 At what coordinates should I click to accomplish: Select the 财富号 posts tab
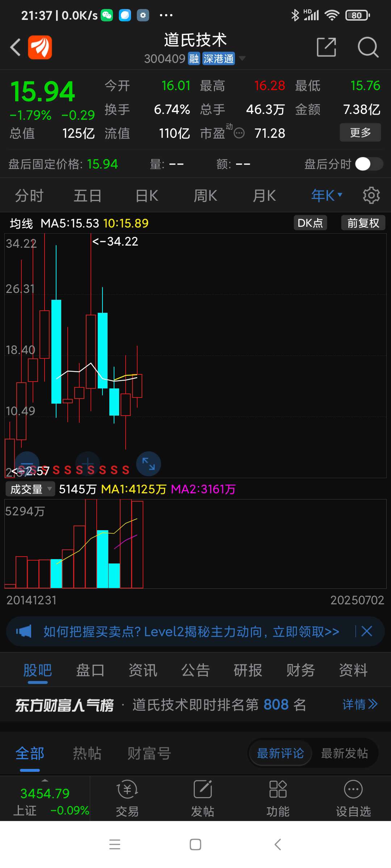(149, 754)
